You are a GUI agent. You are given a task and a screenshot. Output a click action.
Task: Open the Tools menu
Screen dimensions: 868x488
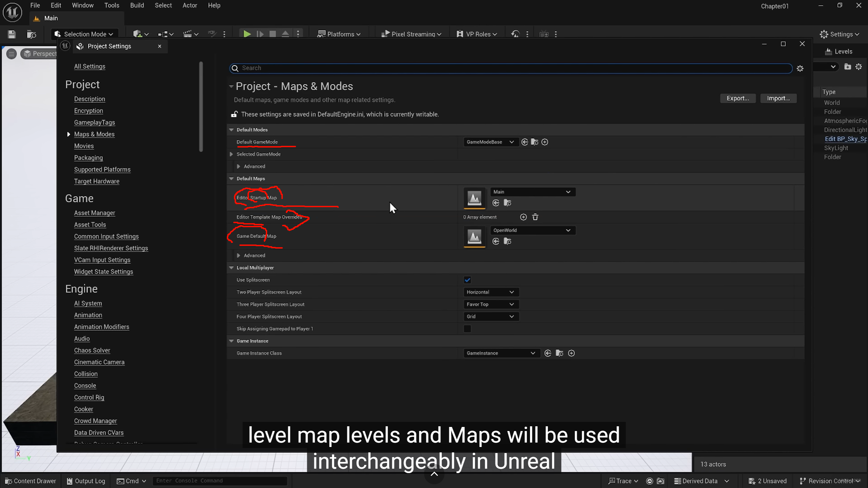[x=112, y=5]
